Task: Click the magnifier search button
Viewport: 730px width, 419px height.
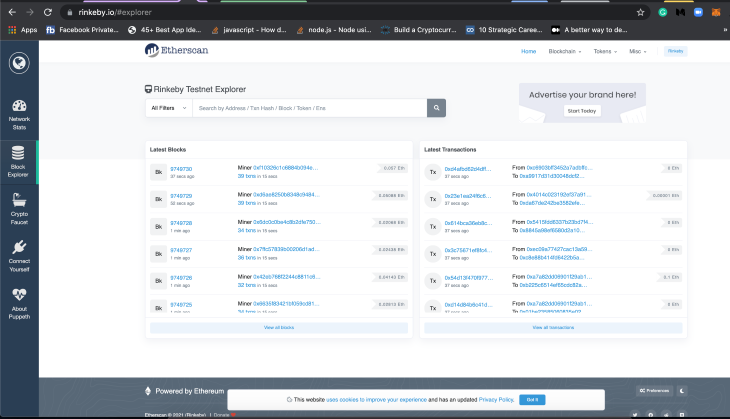Action: pos(436,107)
